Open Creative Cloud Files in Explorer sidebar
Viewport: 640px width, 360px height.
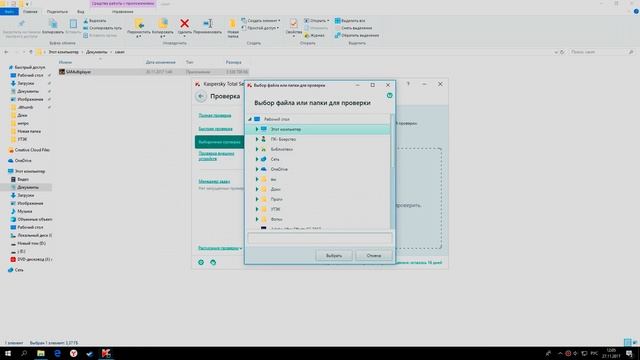[29, 150]
